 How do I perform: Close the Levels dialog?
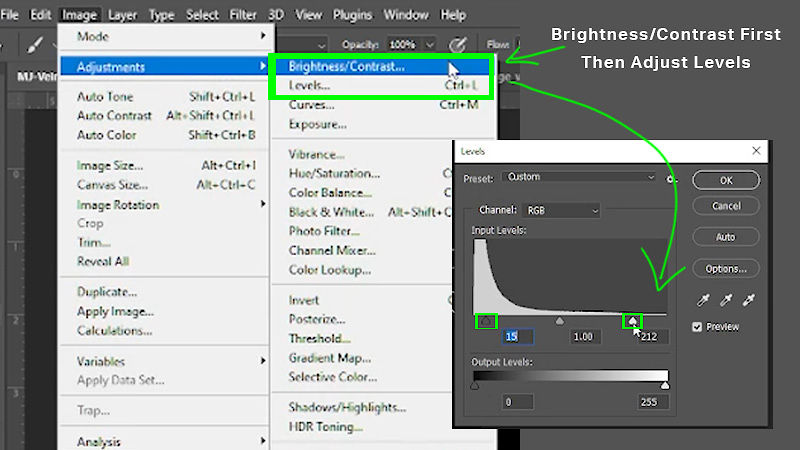click(756, 151)
